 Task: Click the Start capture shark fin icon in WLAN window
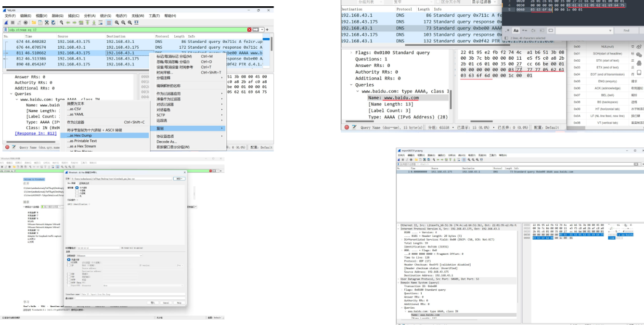(6, 23)
